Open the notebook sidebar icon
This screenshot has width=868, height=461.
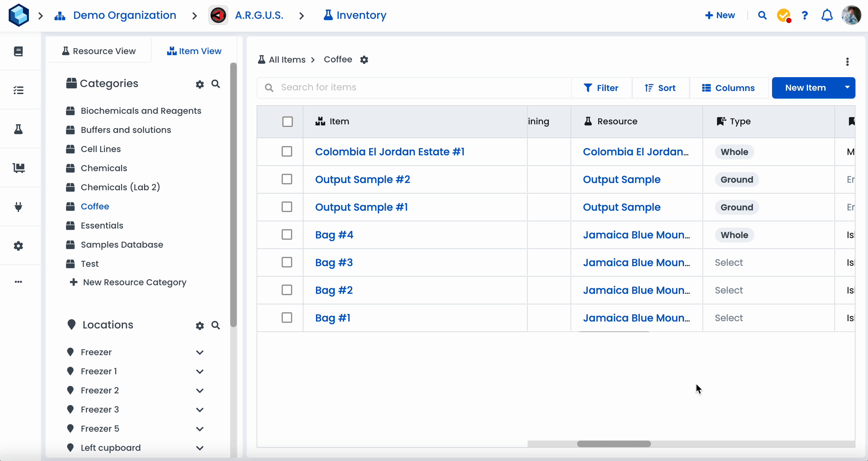coord(18,51)
